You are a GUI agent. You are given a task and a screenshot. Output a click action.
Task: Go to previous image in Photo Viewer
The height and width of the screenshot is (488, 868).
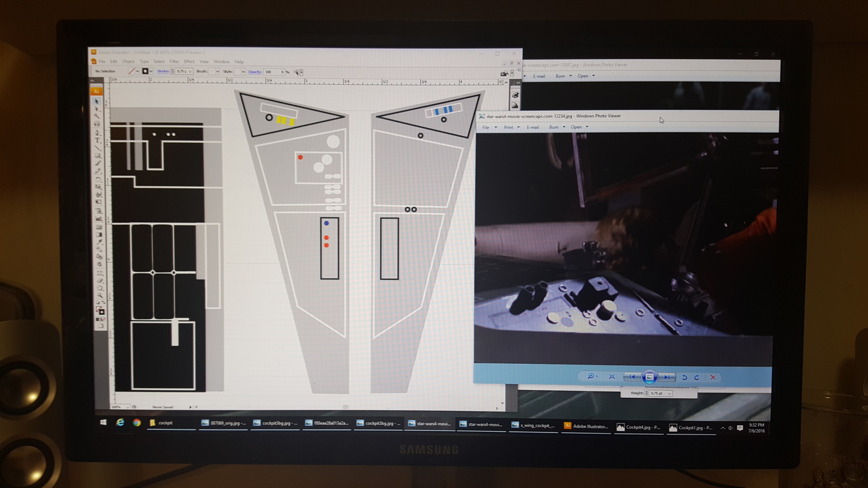[632, 377]
